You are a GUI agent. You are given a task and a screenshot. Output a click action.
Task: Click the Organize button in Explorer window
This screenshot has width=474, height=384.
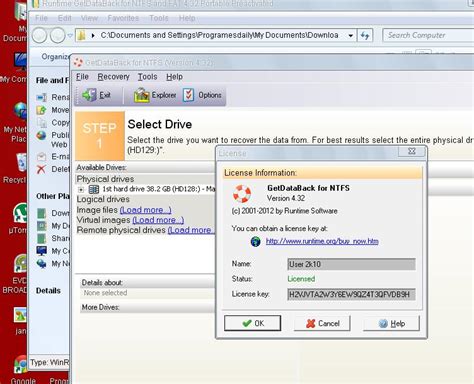click(55, 57)
